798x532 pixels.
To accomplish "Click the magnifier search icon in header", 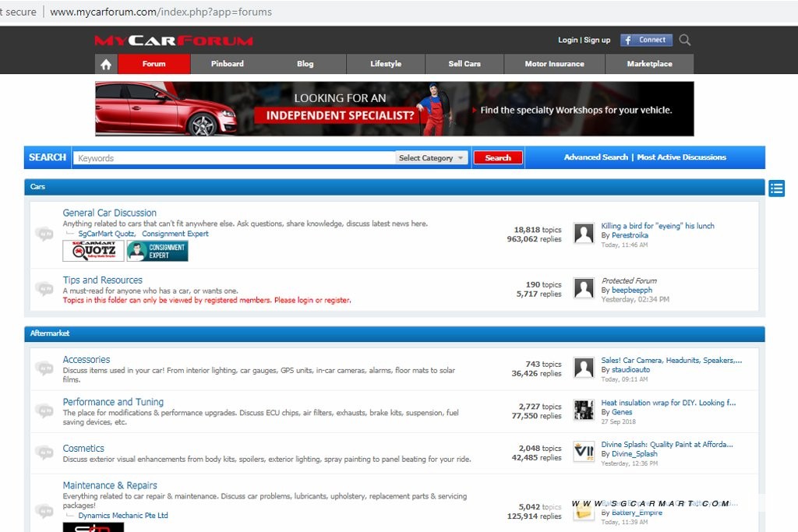I will coord(685,40).
